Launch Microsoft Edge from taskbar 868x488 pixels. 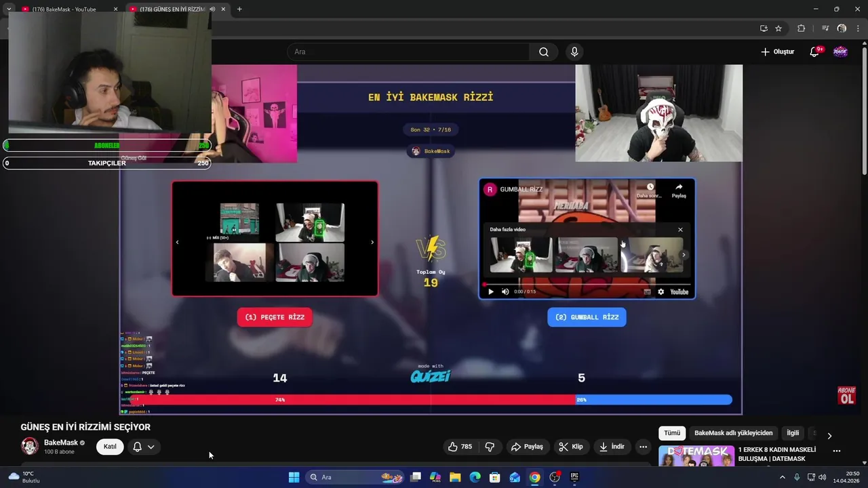coord(475,477)
